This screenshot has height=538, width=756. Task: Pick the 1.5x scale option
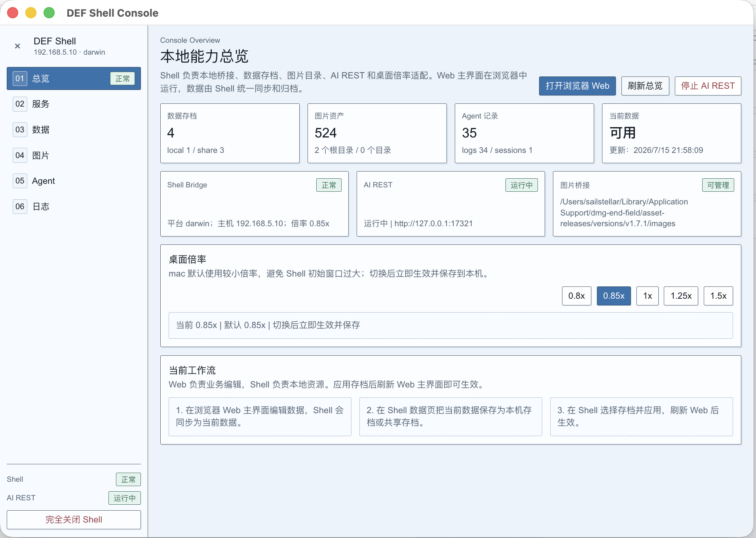718,296
